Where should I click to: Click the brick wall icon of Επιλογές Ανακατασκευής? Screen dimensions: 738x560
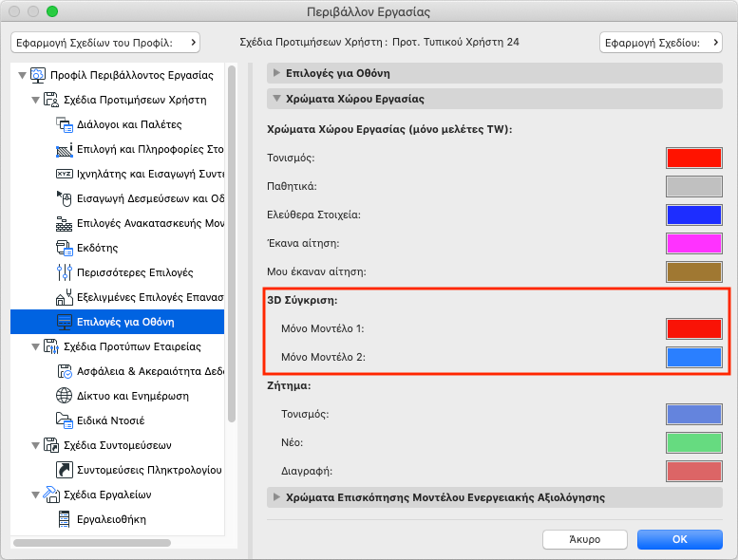pyautogui.click(x=65, y=223)
